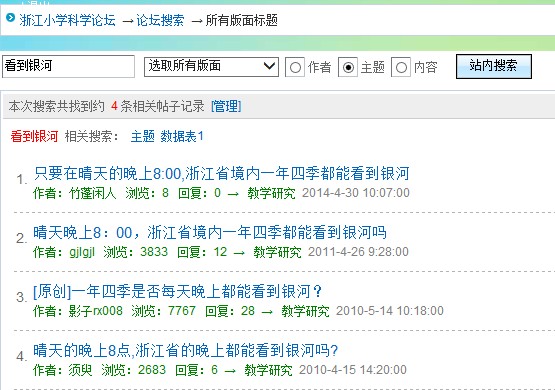Click the 主题 related search link
This screenshot has width=555, height=390.
(143, 136)
